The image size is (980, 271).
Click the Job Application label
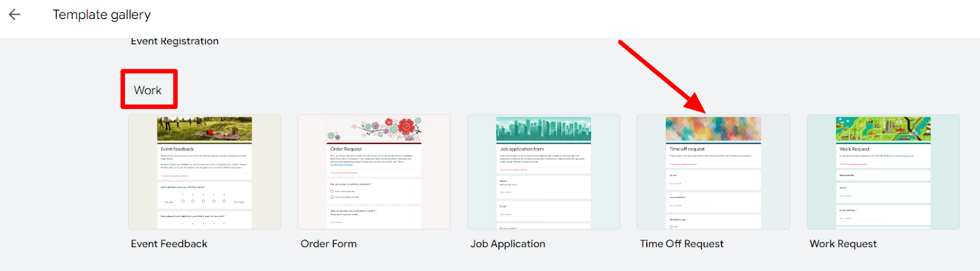click(x=508, y=244)
